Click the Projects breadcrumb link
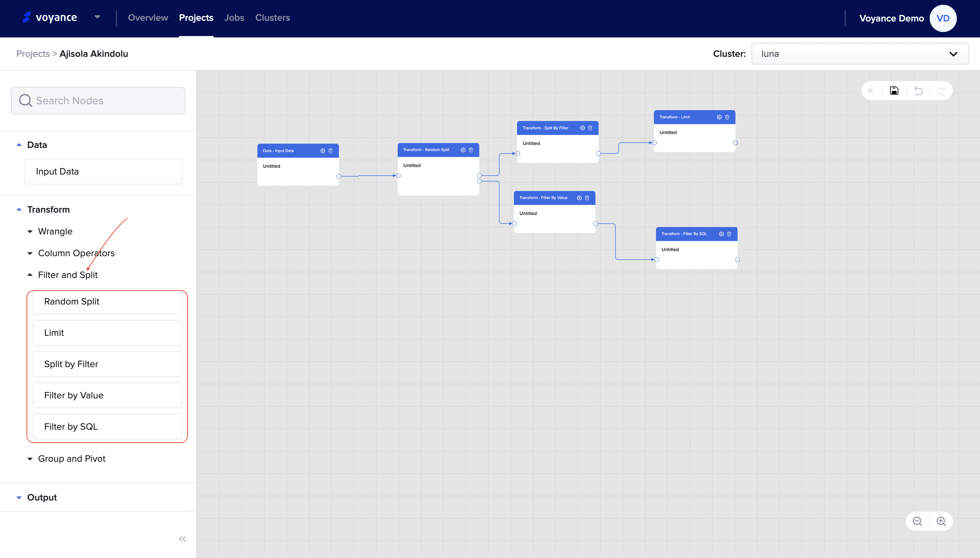The height and width of the screenshot is (558, 980). click(33, 54)
